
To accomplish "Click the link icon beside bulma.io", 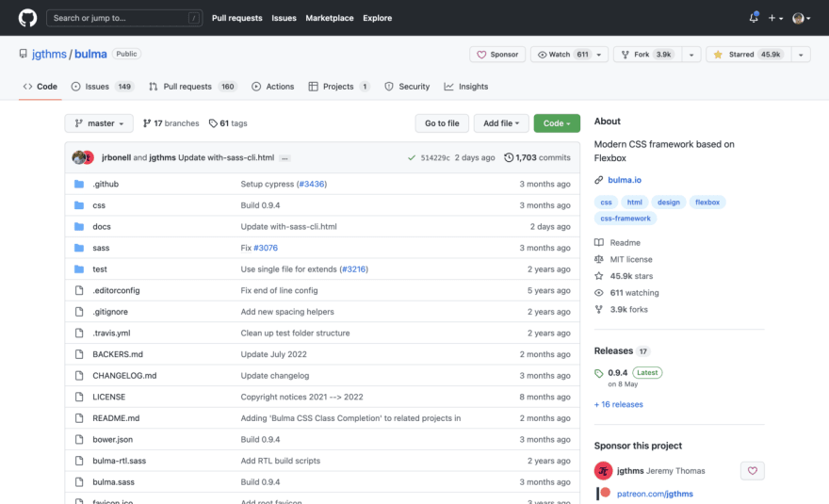I will [x=598, y=180].
